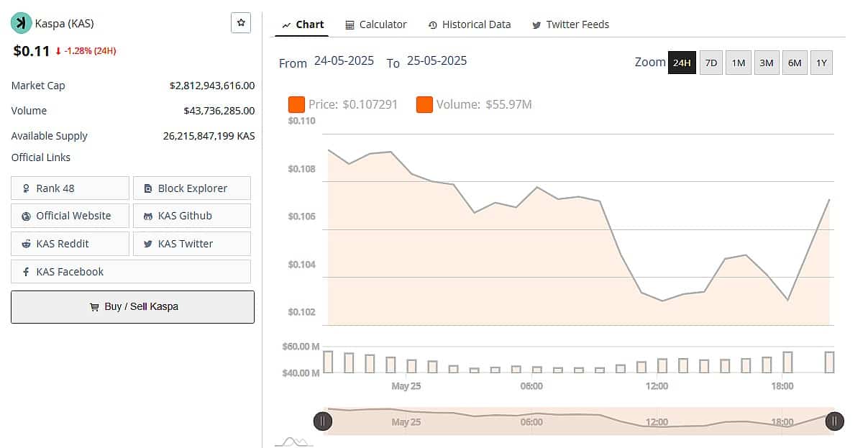Click the calculator icon in tab bar
868x448 pixels.
(350, 25)
